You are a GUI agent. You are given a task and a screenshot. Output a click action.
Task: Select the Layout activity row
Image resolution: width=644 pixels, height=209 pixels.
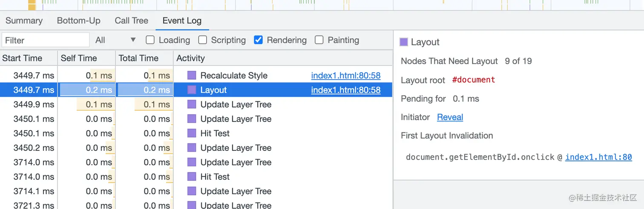[x=196, y=90]
